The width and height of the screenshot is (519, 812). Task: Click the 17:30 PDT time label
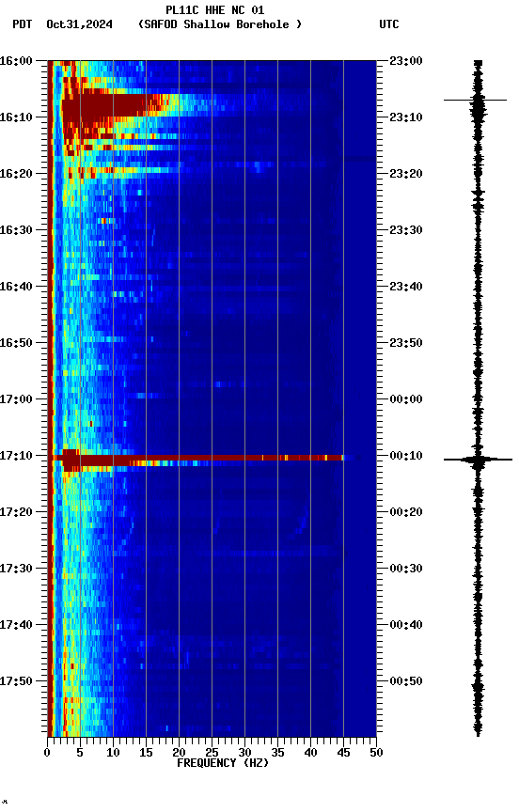click(16, 570)
